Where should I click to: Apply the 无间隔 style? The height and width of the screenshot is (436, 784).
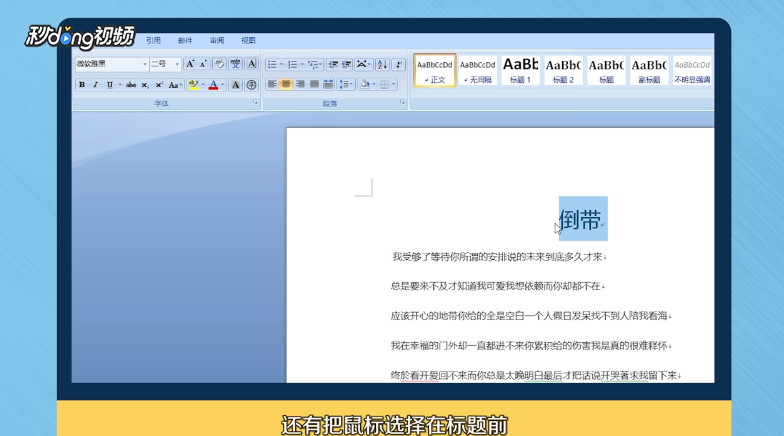[x=478, y=70]
